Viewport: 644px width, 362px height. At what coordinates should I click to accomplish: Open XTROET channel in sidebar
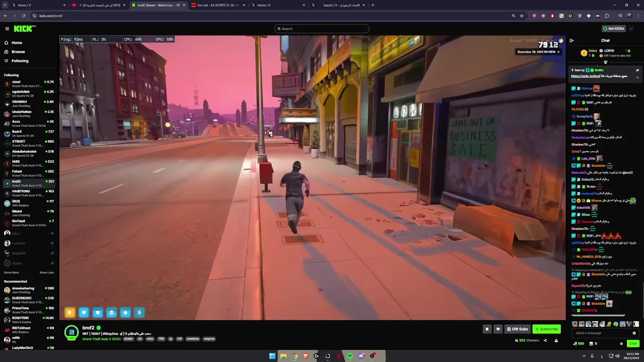[29, 143]
